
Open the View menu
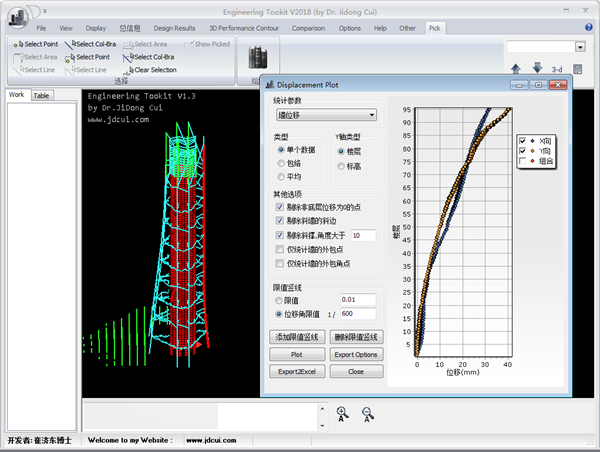[66, 28]
